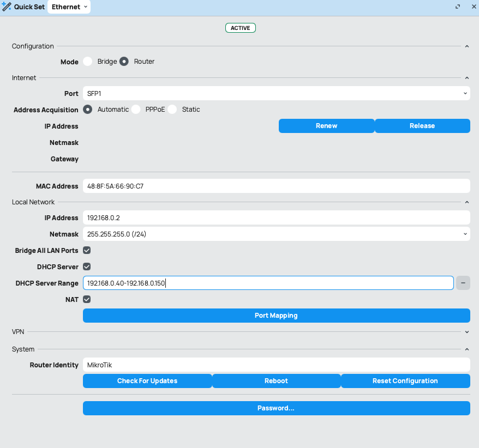This screenshot has height=448, width=479.
Task: Collapse the Internet section
Action: pos(466,78)
